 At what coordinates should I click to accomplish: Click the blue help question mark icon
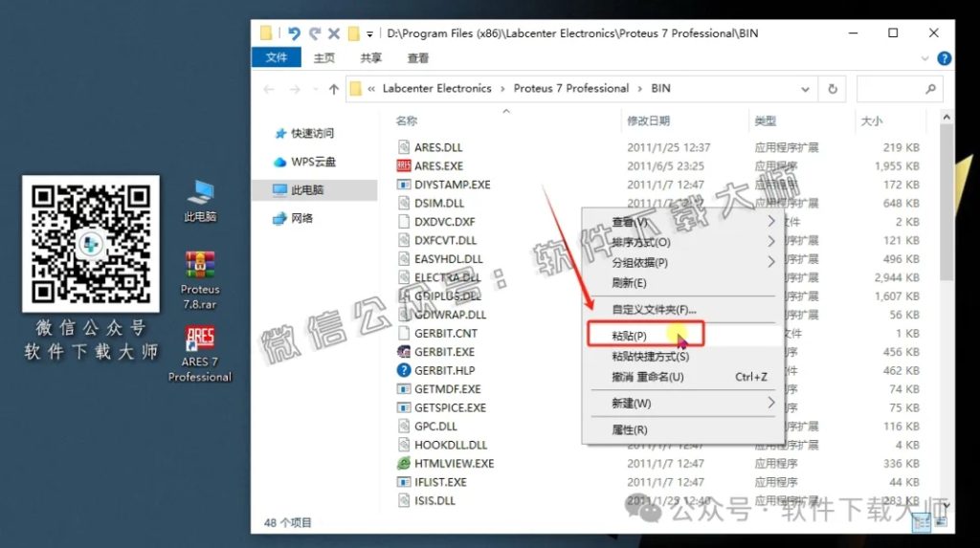pyautogui.click(x=945, y=58)
